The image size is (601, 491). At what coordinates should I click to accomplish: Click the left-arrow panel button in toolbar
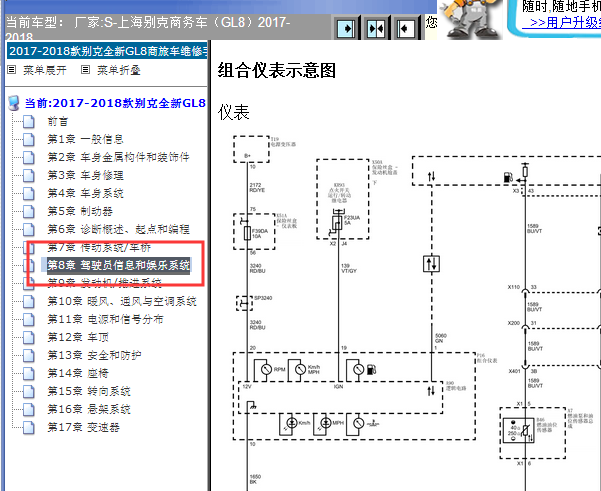[406, 28]
